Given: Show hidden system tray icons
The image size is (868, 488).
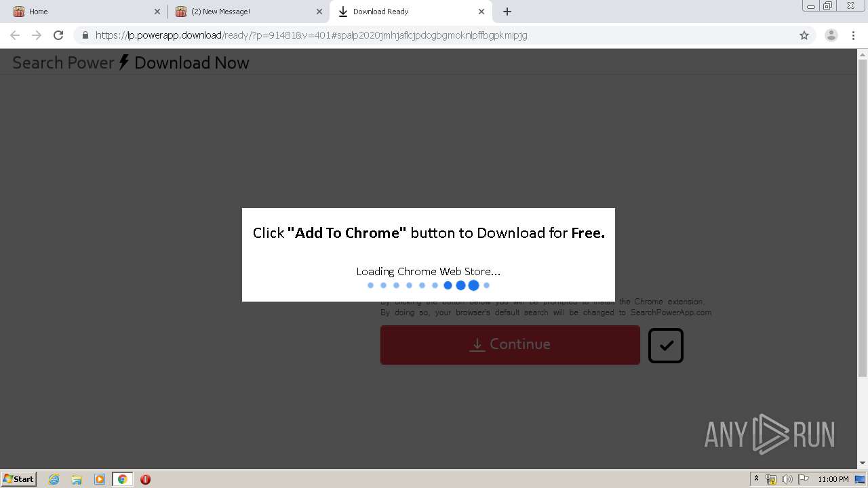Looking at the screenshot, I should tap(756, 479).
